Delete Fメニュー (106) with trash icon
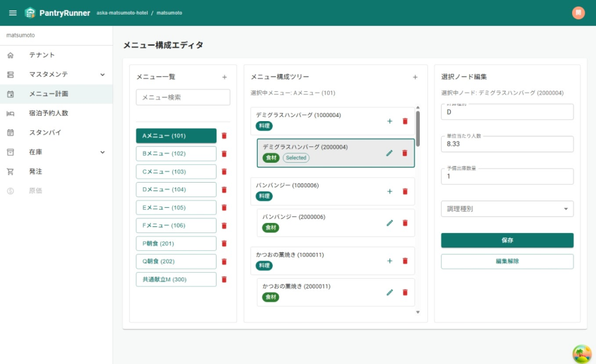This screenshot has width=596, height=364. [x=224, y=226]
